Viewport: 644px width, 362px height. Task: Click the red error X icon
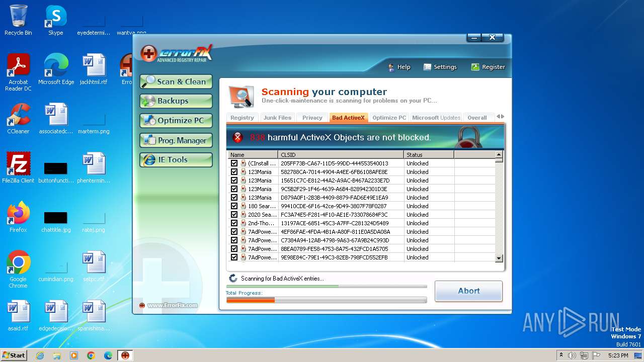[237, 137]
